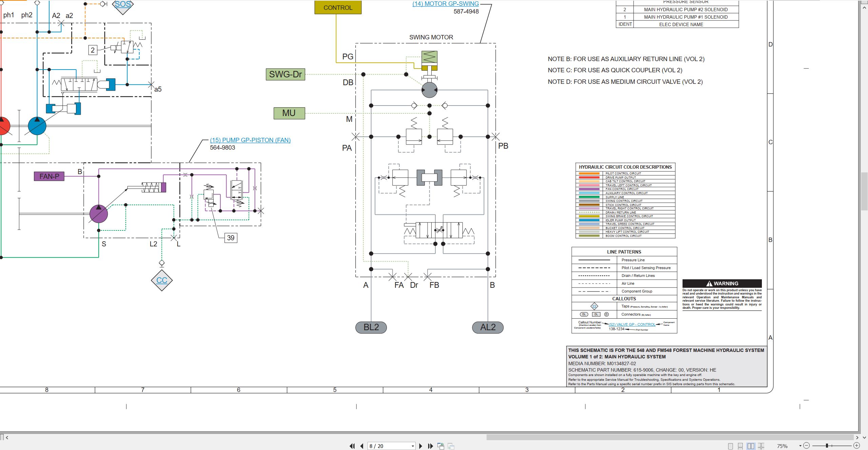Click the horizontal scrollbar thumb
This screenshot has width=868, height=450.
[x=670, y=437]
